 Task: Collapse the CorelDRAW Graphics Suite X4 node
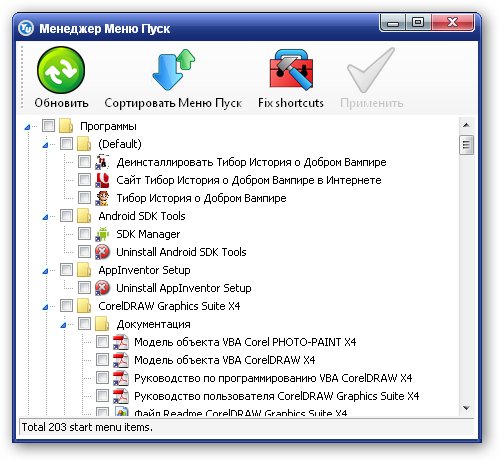45,307
